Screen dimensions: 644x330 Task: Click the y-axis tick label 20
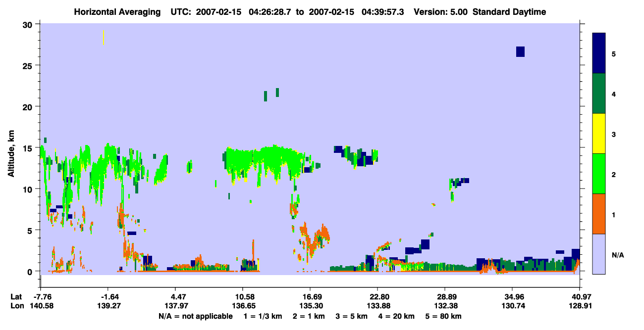click(x=28, y=106)
